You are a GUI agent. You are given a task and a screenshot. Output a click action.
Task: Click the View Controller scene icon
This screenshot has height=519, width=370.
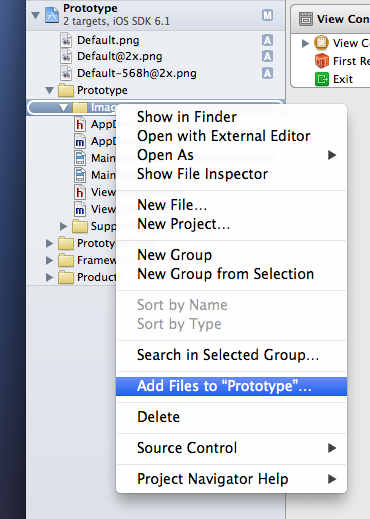click(x=321, y=43)
